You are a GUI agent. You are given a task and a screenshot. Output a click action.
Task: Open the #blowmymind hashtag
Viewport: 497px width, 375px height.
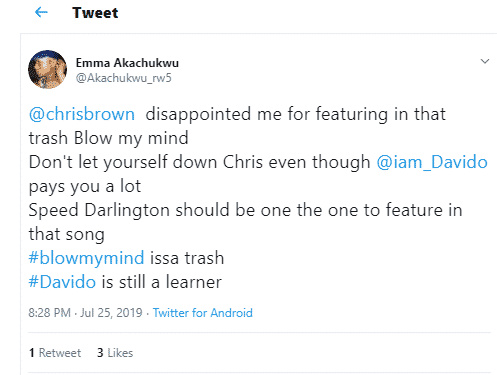[86, 258]
